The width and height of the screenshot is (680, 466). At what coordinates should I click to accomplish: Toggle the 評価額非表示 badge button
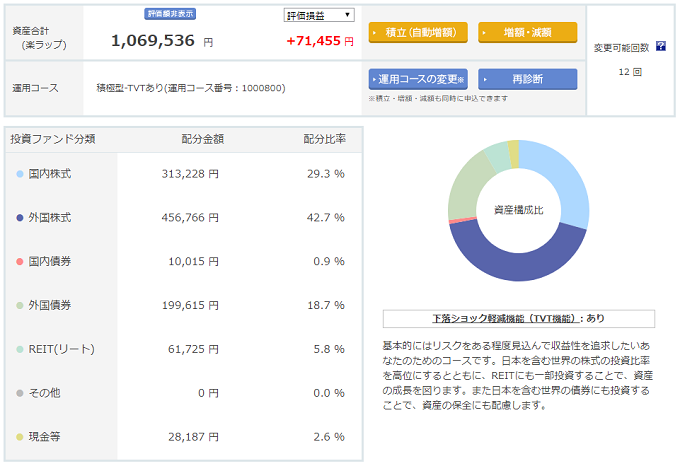click(x=170, y=14)
